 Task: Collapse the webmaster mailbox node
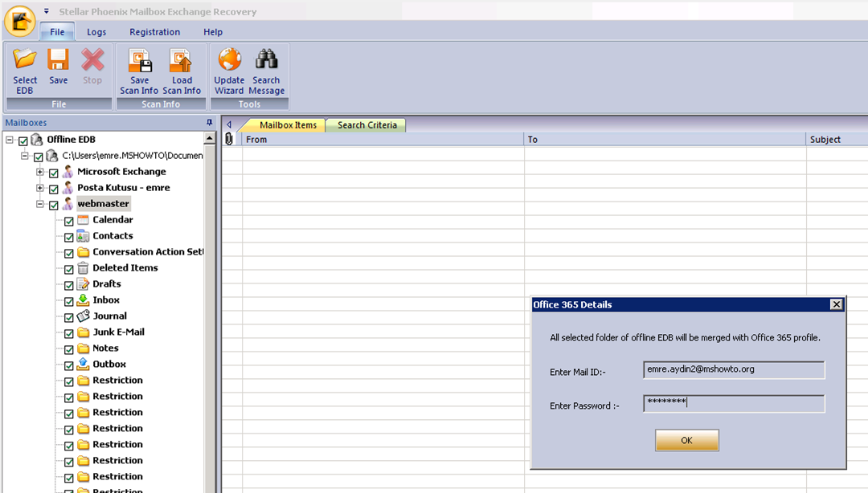pos(40,204)
